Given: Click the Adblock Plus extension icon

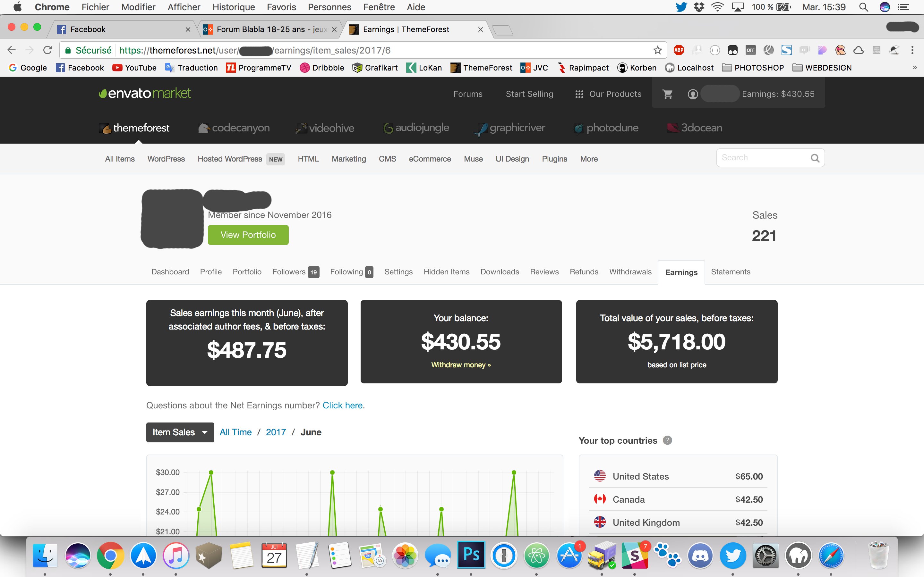Looking at the screenshot, I should 679,50.
